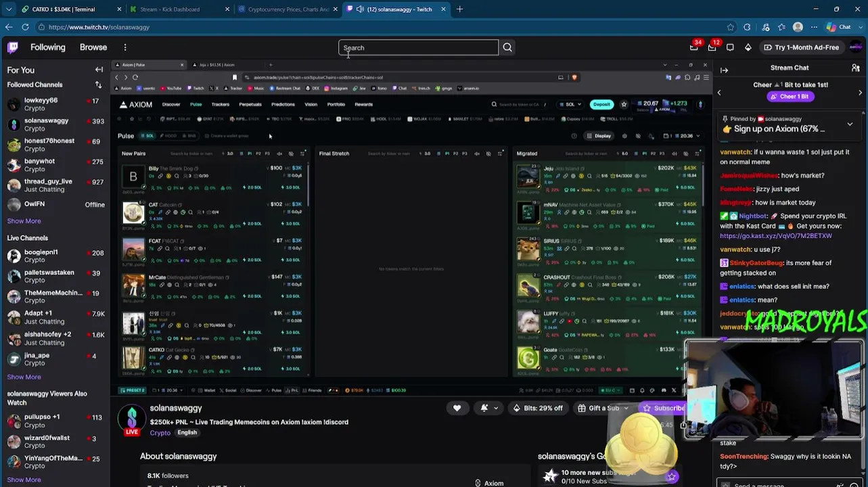Open wizard0fwallst channel in sidebar
868x487 pixels.
(55, 442)
